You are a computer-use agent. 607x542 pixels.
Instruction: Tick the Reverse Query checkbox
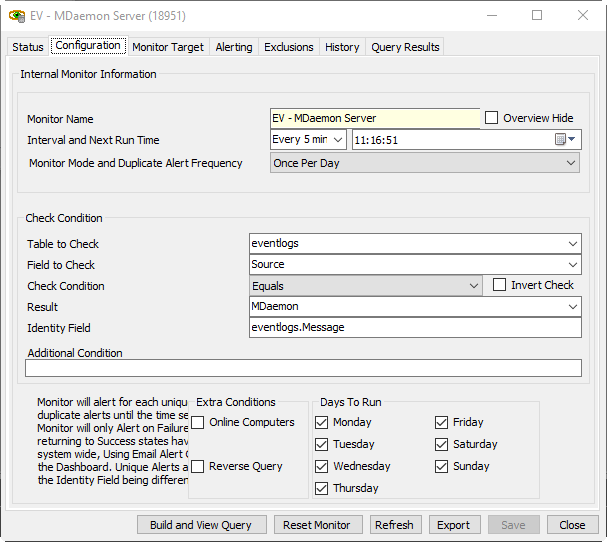click(198, 466)
